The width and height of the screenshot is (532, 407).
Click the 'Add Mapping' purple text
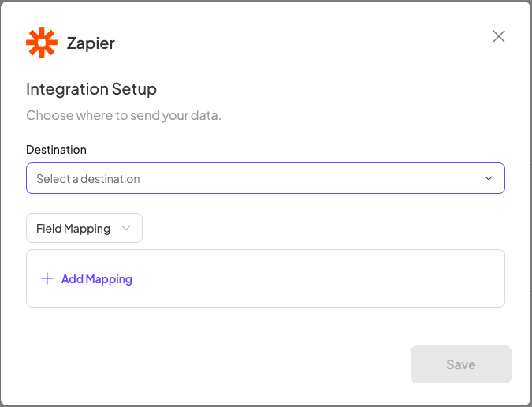coord(97,279)
